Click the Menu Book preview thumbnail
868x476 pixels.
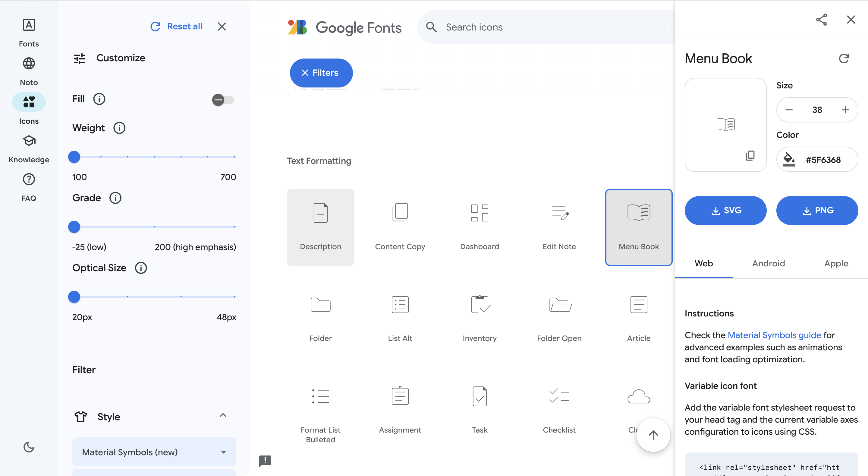click(x=725, y=125)
